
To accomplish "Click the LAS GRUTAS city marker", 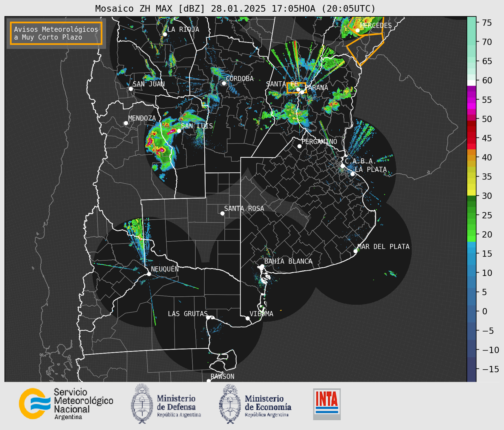I will [x=208, y=318].
